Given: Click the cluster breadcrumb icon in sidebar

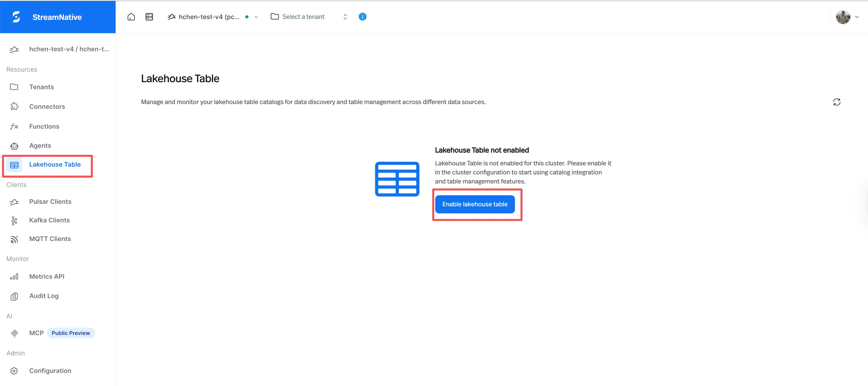Looking at the screenshot, I should point(14,50).
